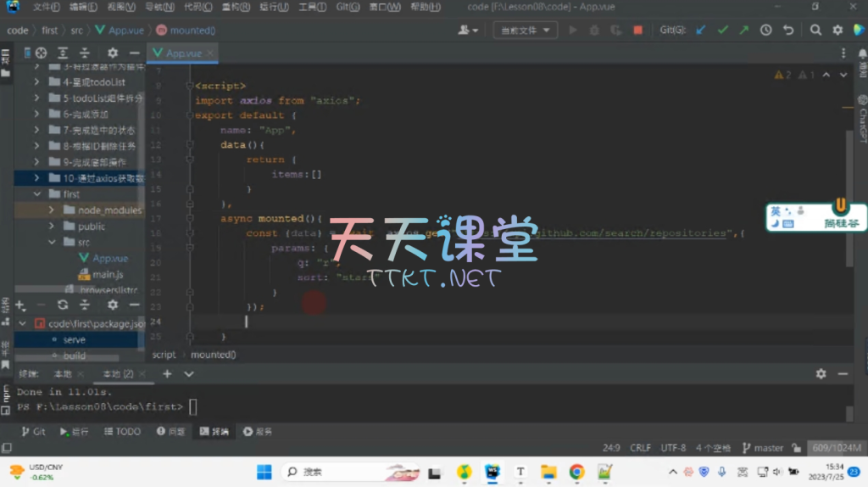Click the Git push arrow icon
The height and width of the screenshot is (487, 868).
[x=743, y=30]
